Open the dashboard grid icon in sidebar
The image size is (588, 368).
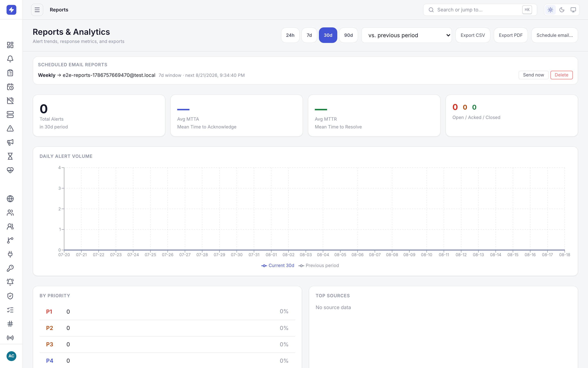(10, 45)
